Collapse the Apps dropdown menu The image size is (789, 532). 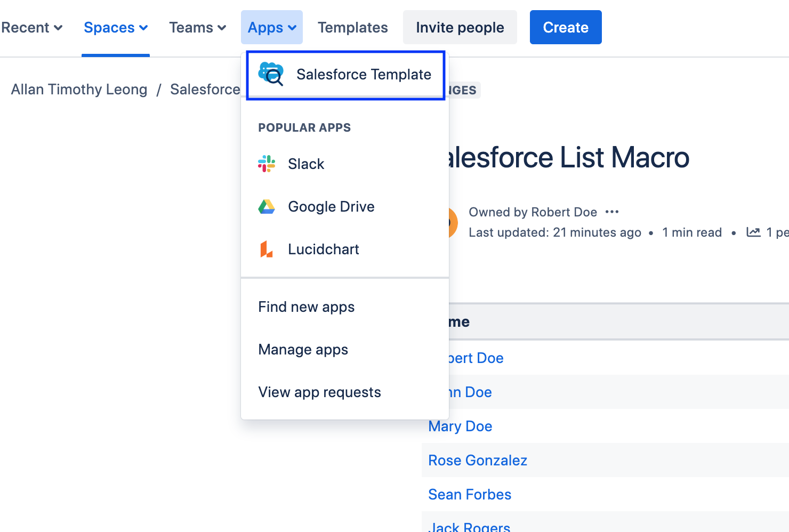tap(272, 28)
